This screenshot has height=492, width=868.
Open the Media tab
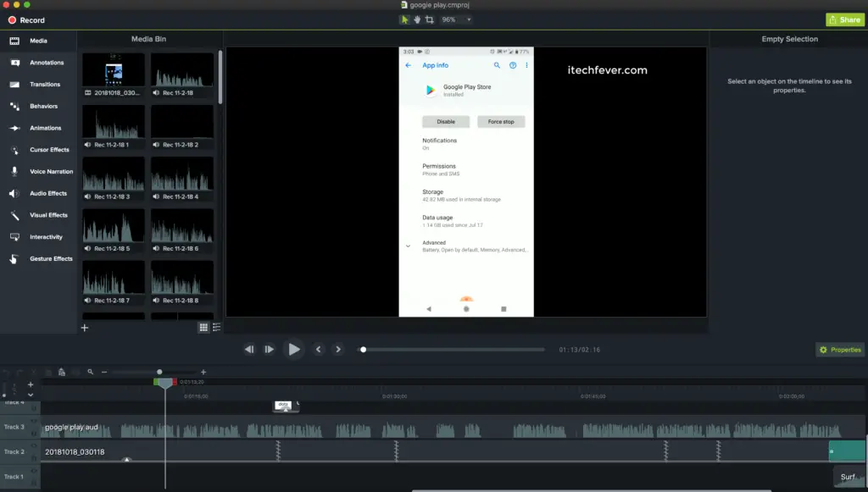pos(37,41)
